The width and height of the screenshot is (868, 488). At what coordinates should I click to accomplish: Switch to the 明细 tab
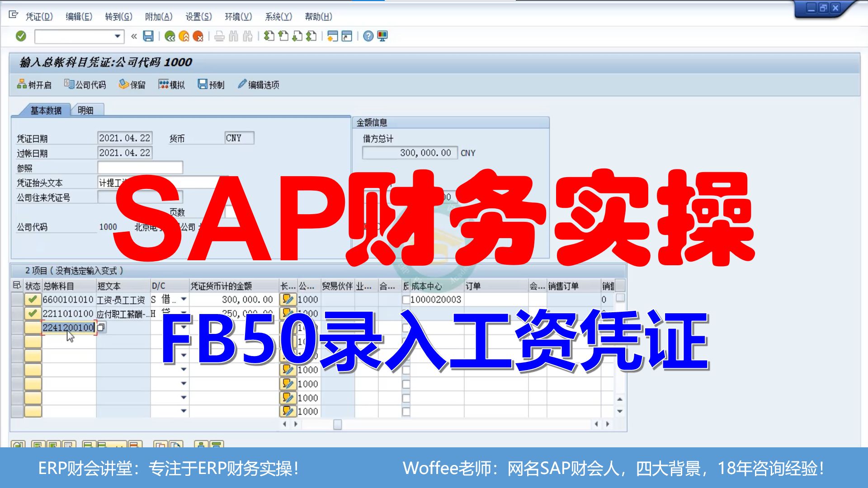coord(86,110)
